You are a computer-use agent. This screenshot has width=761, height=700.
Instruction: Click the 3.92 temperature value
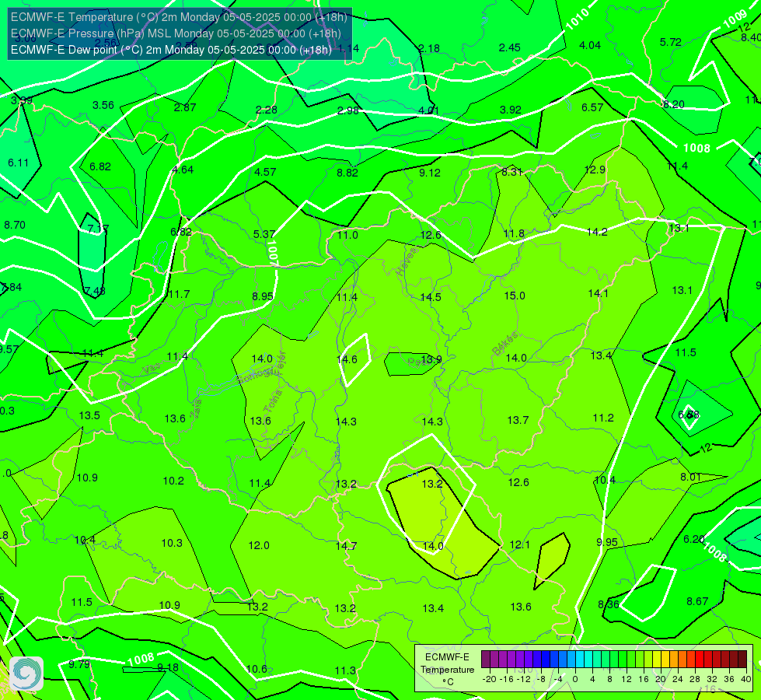[511, 110]
